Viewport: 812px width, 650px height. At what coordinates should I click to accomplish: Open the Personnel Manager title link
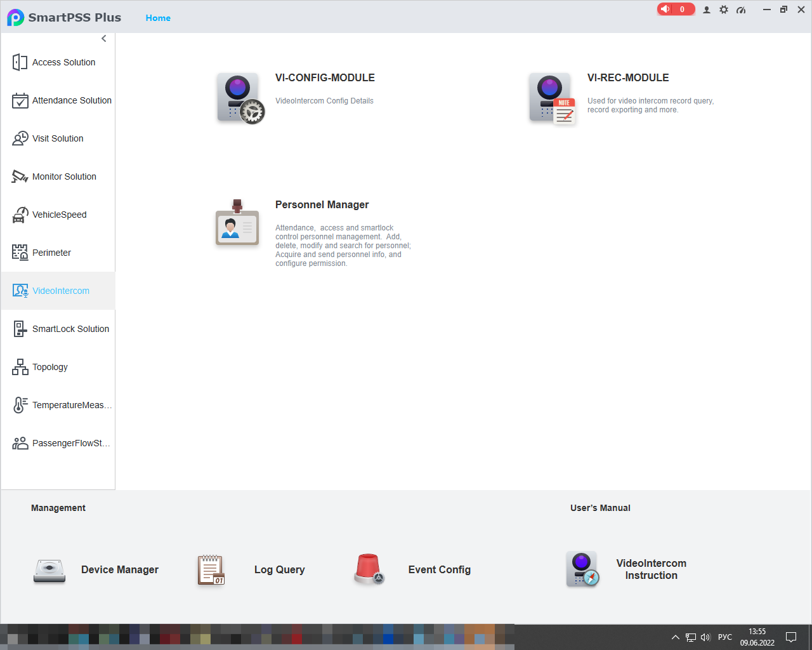click(x=322, y=204)
